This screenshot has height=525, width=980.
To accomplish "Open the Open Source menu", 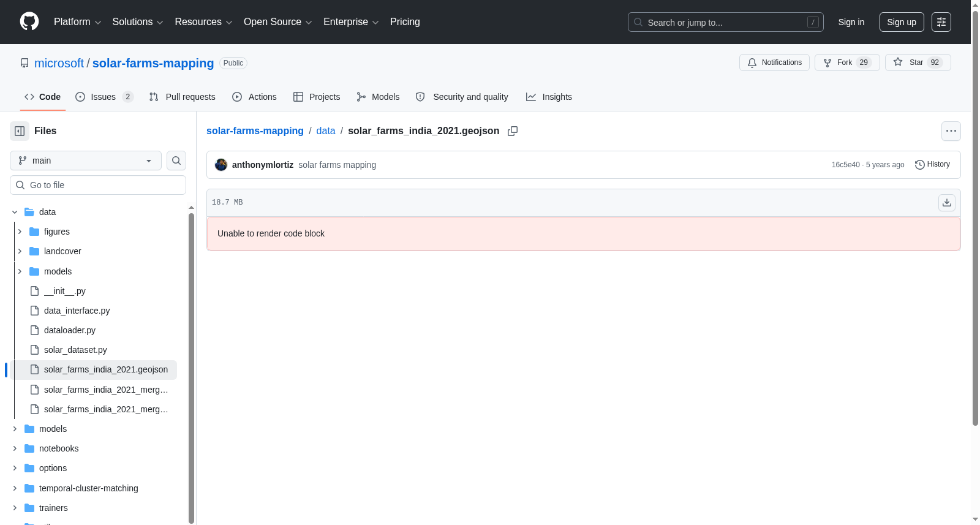I will click(x=278, y=22).
